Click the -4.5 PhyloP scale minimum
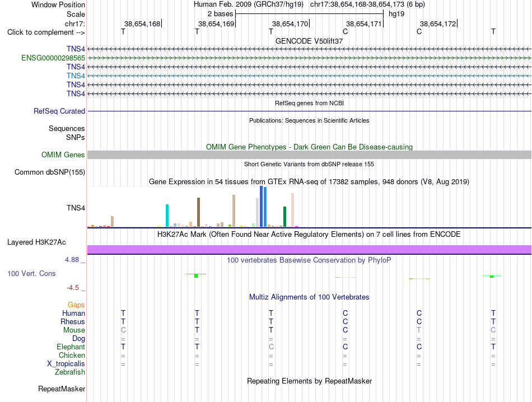Image resolution: width=532 pixels, height=402 pixels. coord(73,288)
